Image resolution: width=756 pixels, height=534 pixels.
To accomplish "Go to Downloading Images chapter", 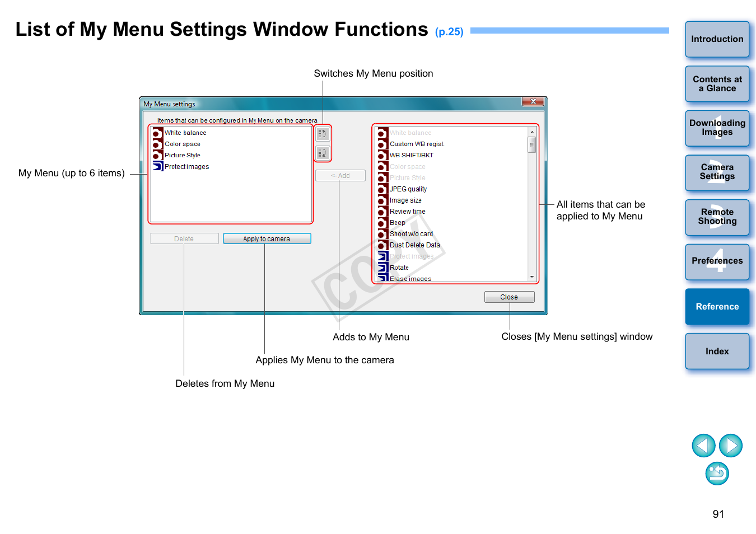I will (x=717, y=128).
